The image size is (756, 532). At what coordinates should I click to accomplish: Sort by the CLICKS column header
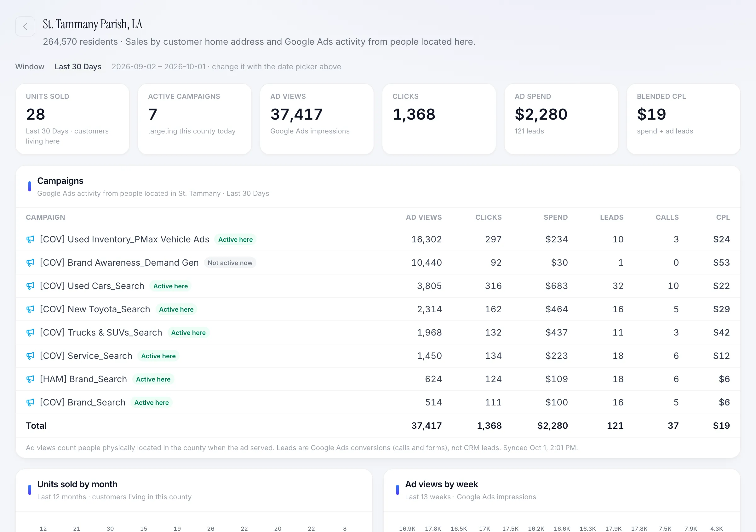(x=488, y=218)
